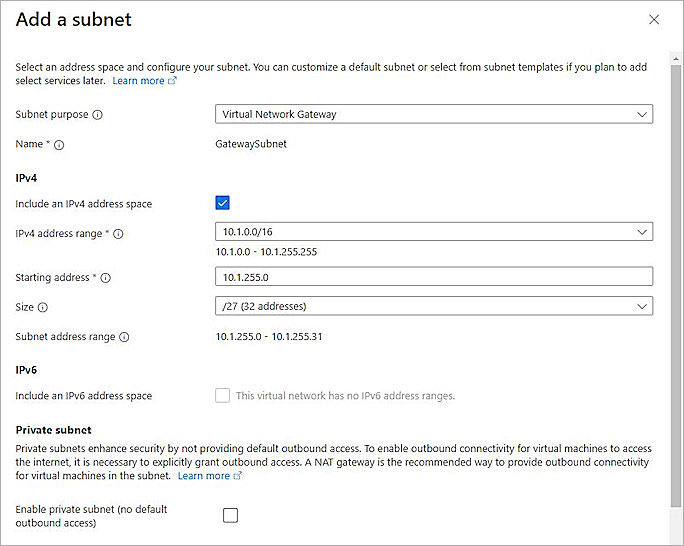Viewport: 684px width, 546px height.
Task: Click the info icon next to Name
Action: 59,145
